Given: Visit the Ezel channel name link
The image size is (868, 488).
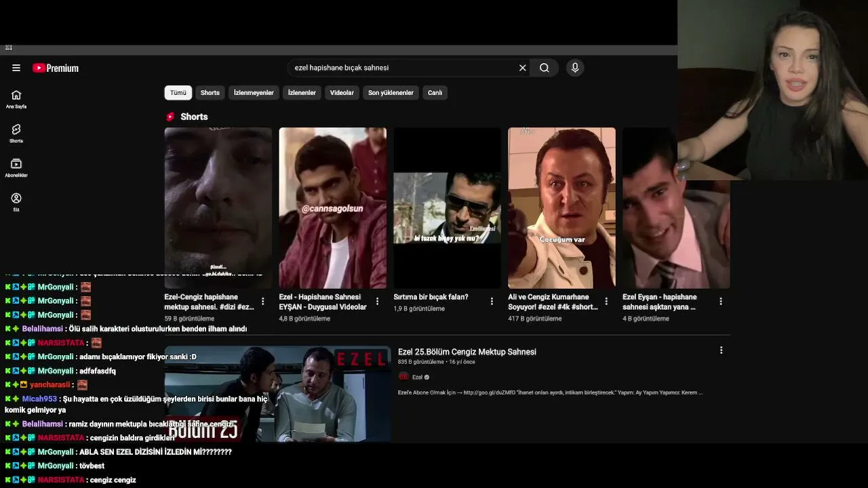Looking at the screenshot, I should [417, 378].
